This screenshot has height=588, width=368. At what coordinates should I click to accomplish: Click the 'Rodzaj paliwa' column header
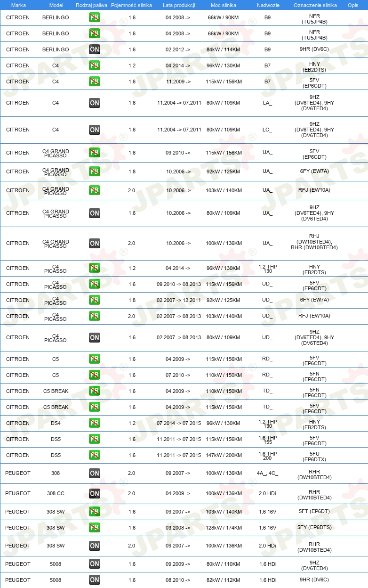point(90,5)
